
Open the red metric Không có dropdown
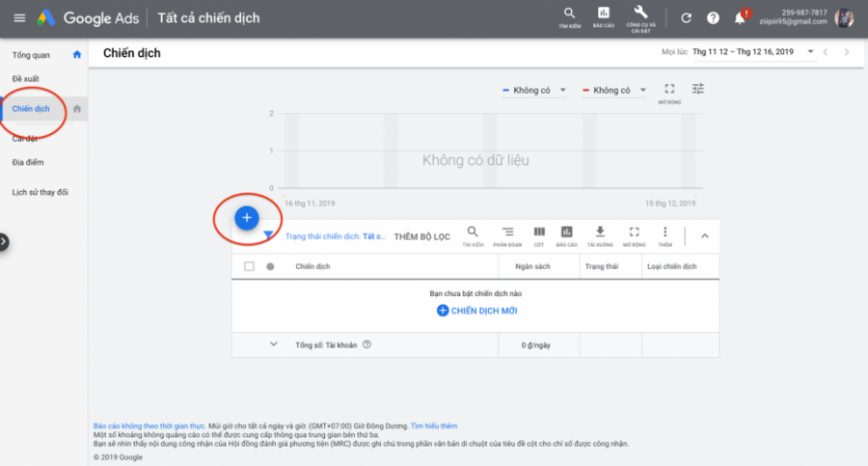click(614, 91)
